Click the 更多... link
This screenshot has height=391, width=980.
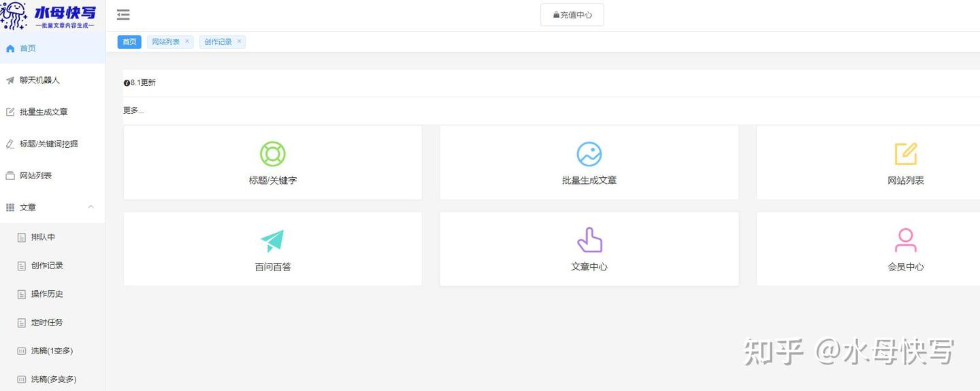[133, 110]
